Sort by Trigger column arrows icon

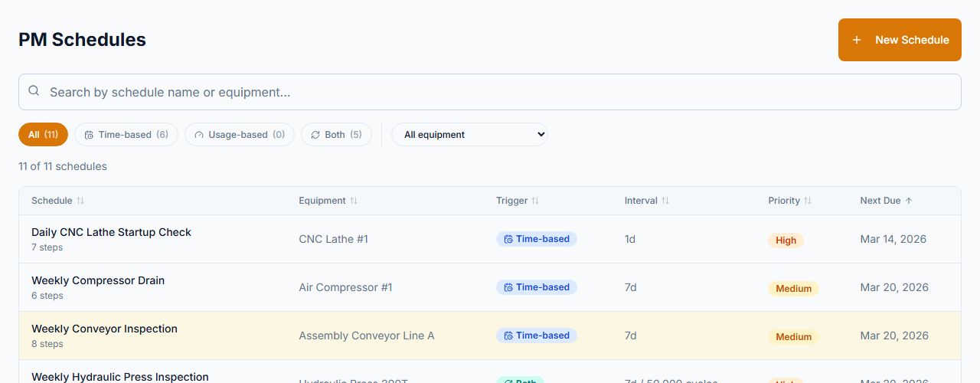pyautogui.click(x=535, y=201)
